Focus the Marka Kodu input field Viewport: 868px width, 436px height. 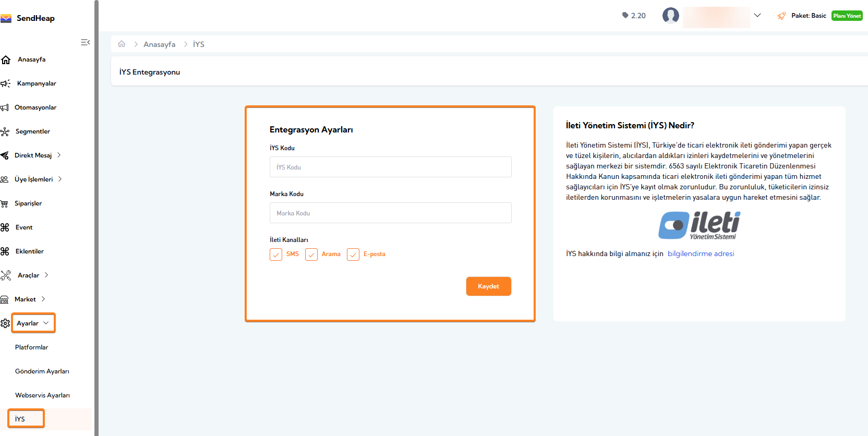point(390,213)
